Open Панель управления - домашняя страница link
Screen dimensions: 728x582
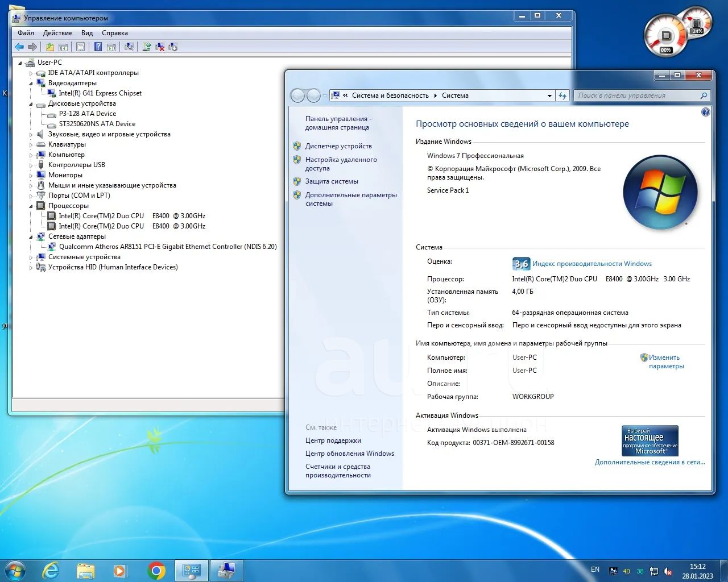click(x=338, y=123)
